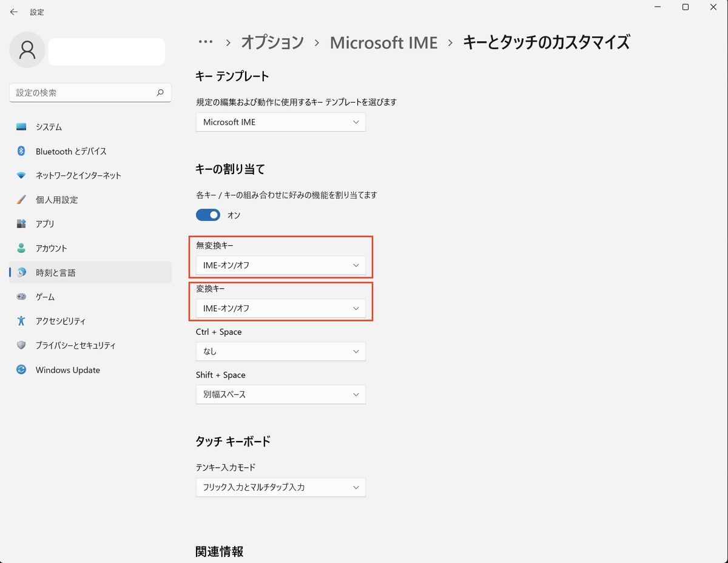This screenshot has width=728, height=563.
Task: Click the アクセシビリティ icon
Action: 20,321
